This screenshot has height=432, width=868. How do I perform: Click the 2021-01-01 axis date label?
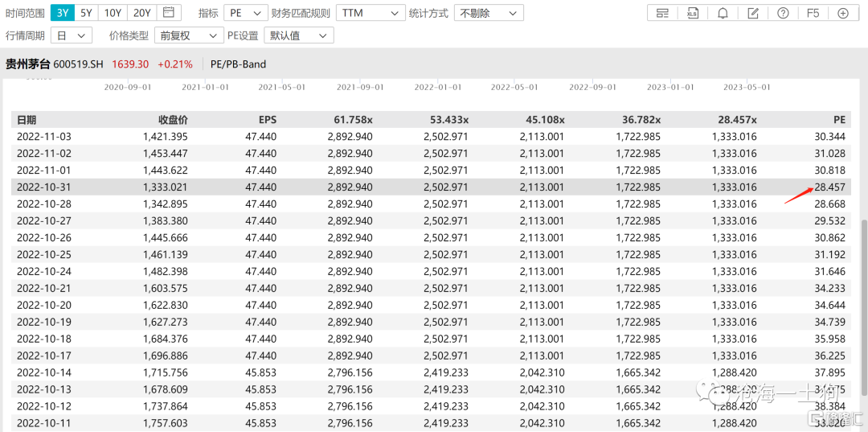click(x=205, y=87)
